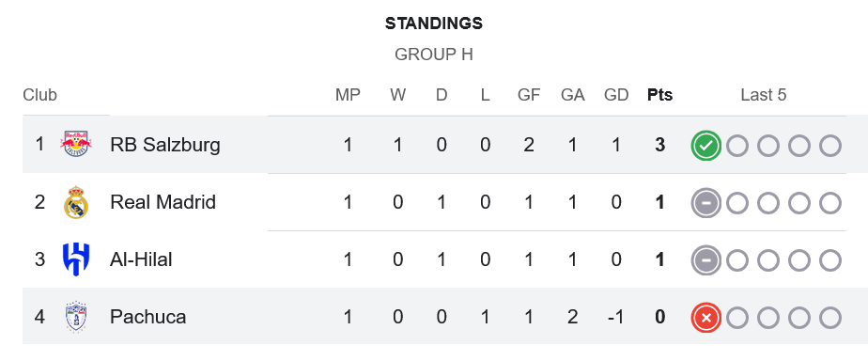
Task: Open the RB Salzburg team link
Action: [x=165, y=145]
